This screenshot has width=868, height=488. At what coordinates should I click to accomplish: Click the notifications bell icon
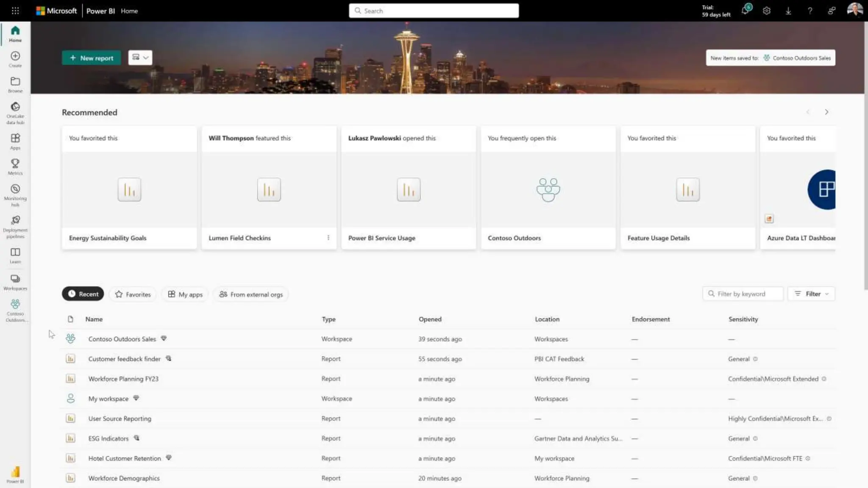click(745, 11)
